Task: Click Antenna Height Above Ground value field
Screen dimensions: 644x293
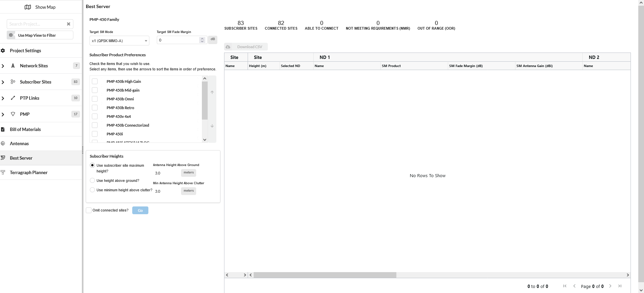Action: (x=167, y=173)
